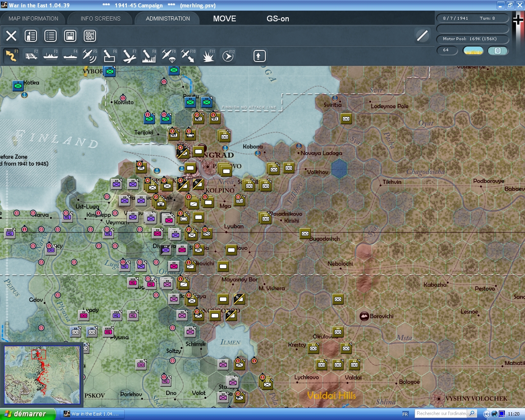This screenshot has height=420, width=525.
Task: Switch to the ADMINISTRATION tab
Action: 168,18
